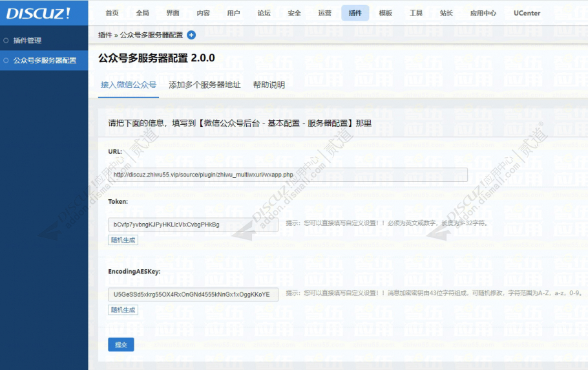Open the 全局 menu

tap(143, 13)
